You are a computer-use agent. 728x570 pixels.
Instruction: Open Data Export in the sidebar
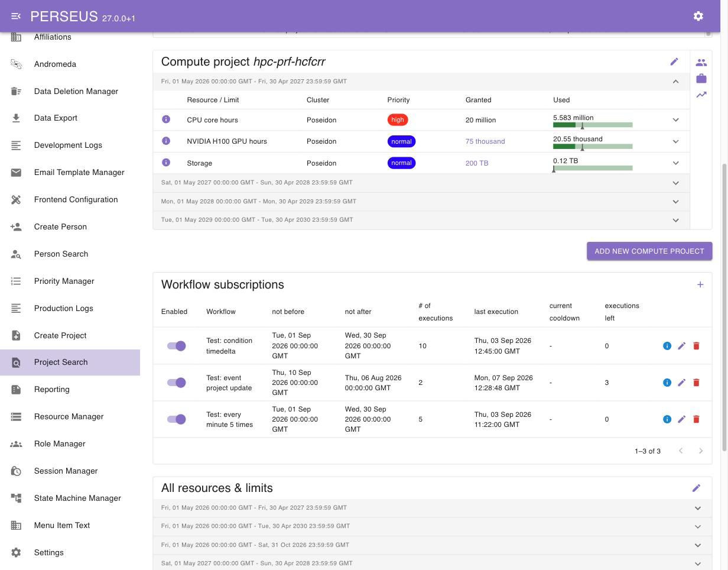coord(70,118)
